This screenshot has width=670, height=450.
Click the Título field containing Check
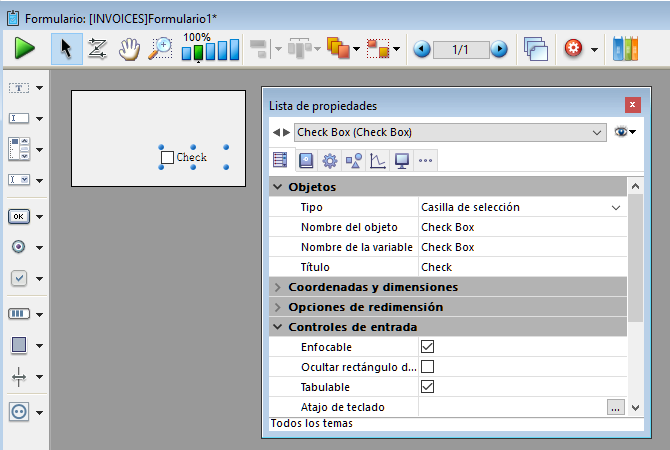click(520, 267)
